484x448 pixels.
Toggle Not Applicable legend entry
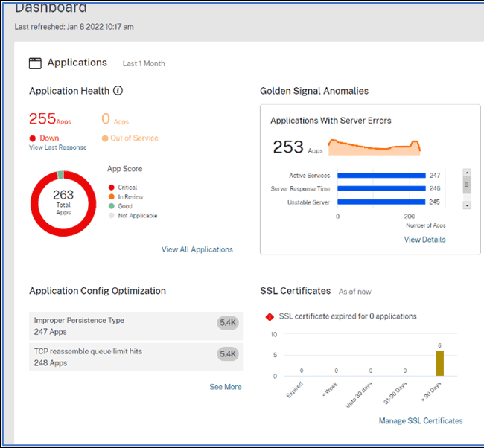click(133, 215)
